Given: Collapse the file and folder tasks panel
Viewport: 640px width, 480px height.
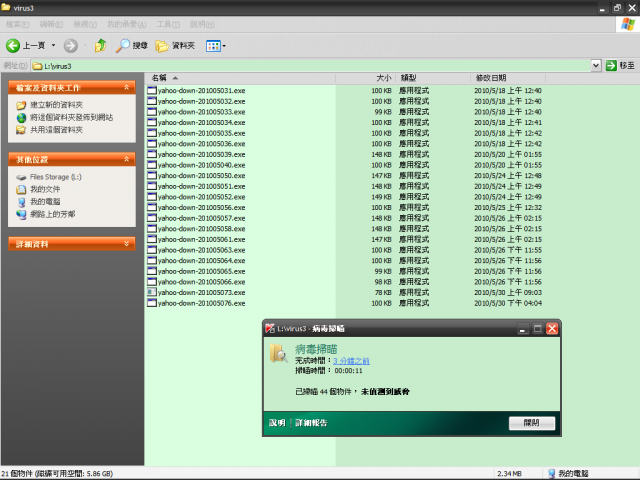Looking at the screenshot, I should click(127, 87).
